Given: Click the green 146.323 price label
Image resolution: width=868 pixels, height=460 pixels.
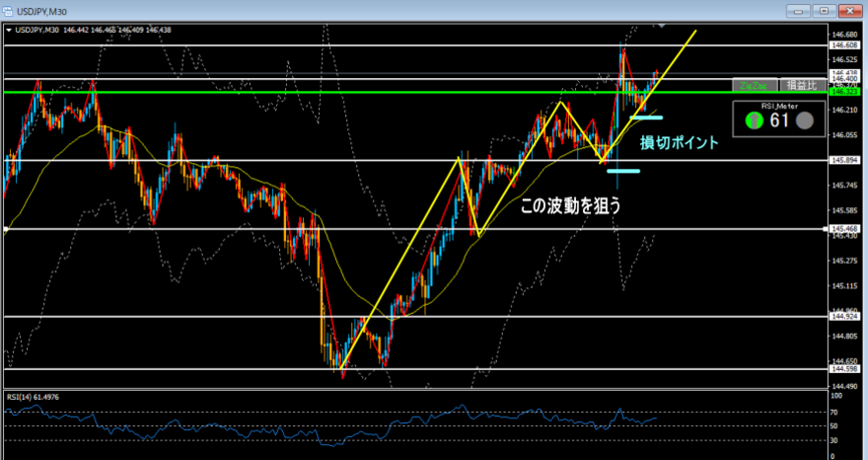Looking at the screenshot, I should [844, 91].
